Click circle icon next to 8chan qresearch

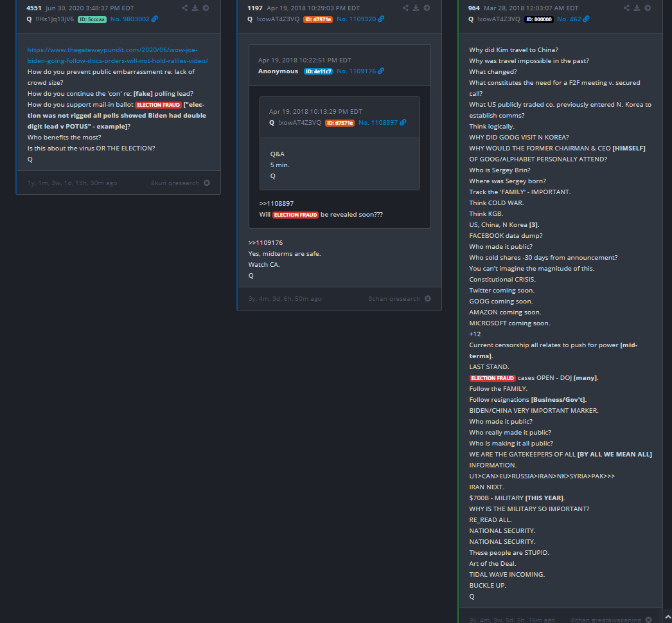click(x=428, y=298)
